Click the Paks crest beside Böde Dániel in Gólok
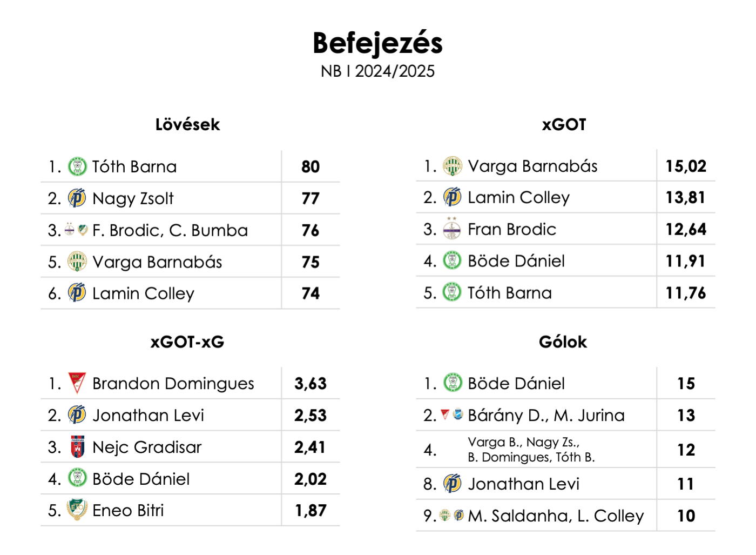The image size is (756, 555). coord(453,383)
